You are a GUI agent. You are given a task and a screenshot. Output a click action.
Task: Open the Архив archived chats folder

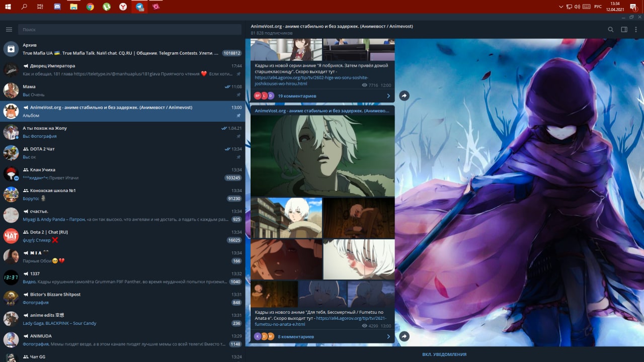(122, 49)
